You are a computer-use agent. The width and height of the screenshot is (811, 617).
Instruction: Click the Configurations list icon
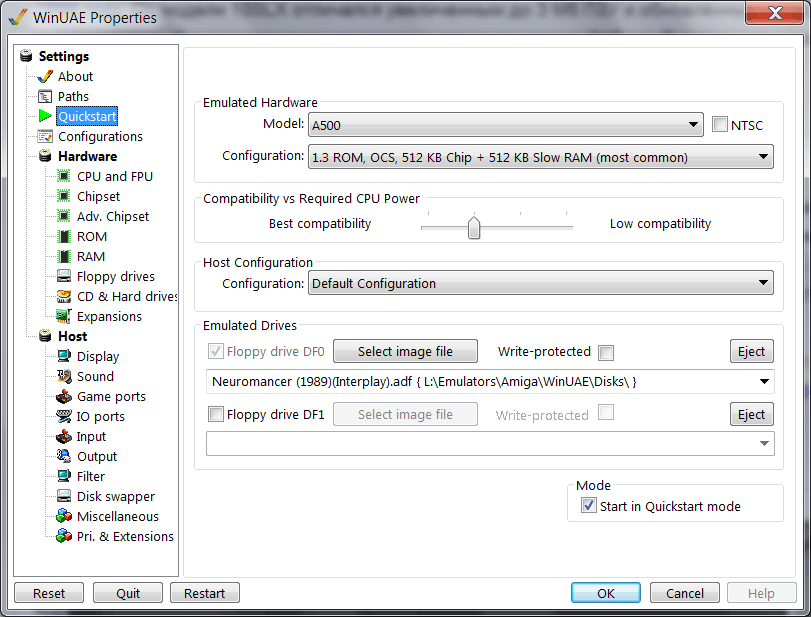pyautogui.click(x=45, y=137)
